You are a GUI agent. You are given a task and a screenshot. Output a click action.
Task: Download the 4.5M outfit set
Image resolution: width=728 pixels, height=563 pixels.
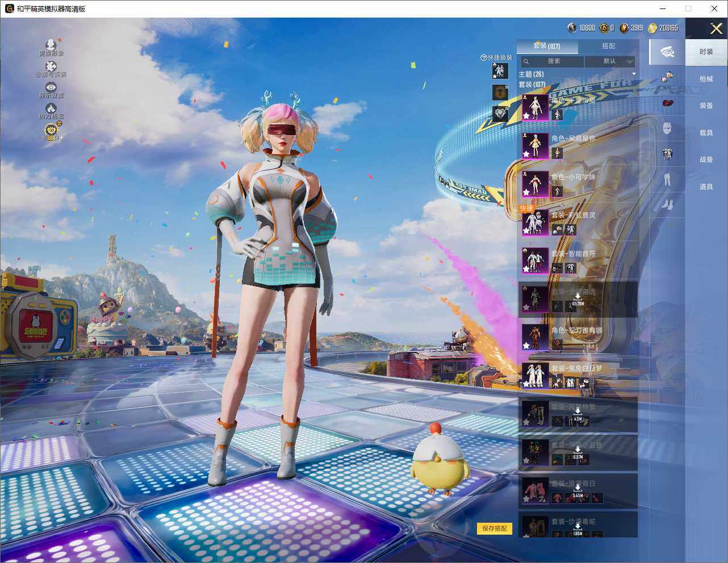point(578,414)
